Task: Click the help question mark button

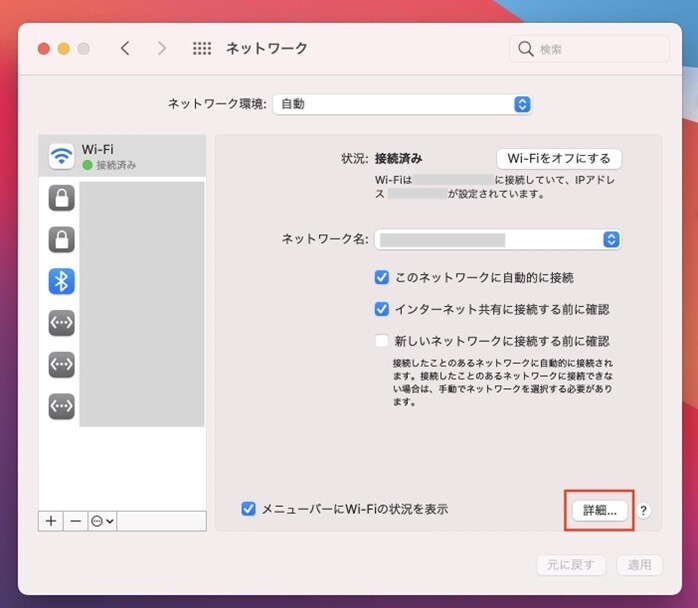Action: coord(643,510)
